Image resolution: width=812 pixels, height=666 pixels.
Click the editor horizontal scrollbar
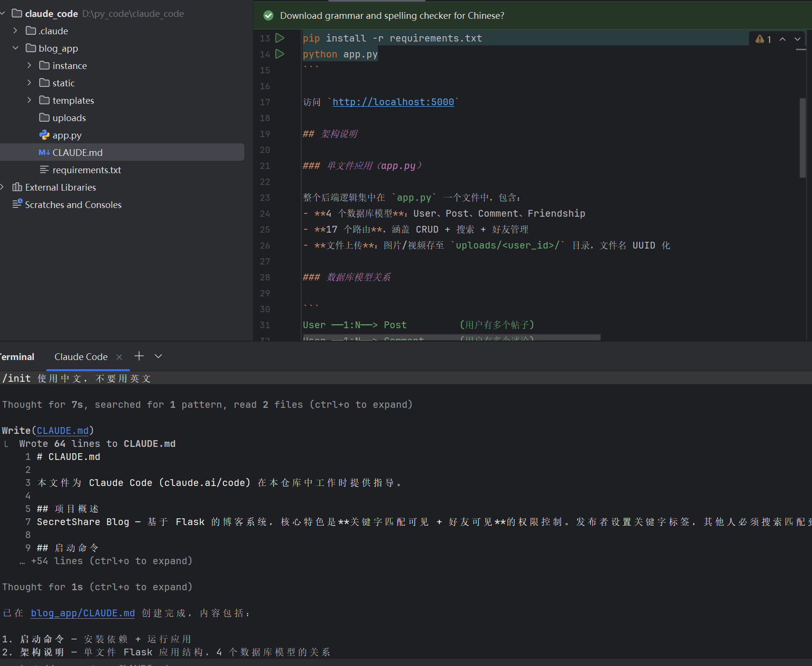coord(451,337)
